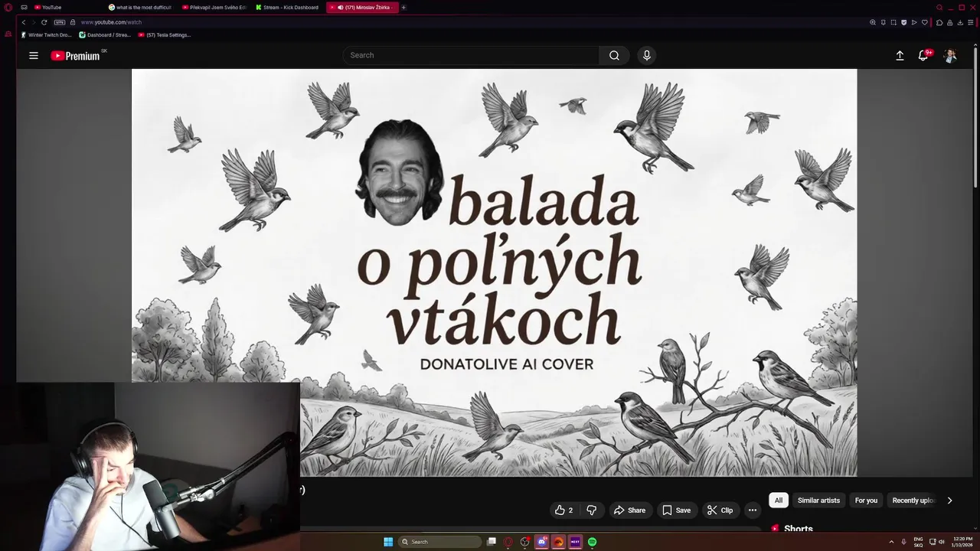Open the ad blocker shield icon
This screenshot has height=551, width=980.
(903, 22)
